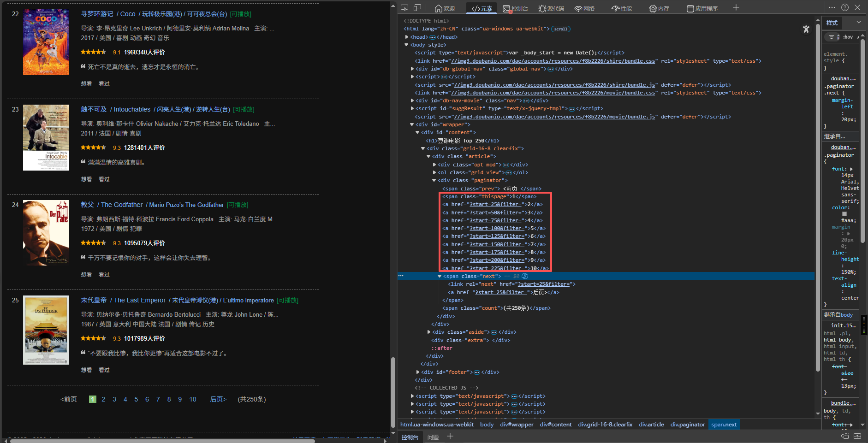
Task: Click the add-tool plus icon in DevTools tab bar
Action: pyautogui.click(x=736, y=8)
